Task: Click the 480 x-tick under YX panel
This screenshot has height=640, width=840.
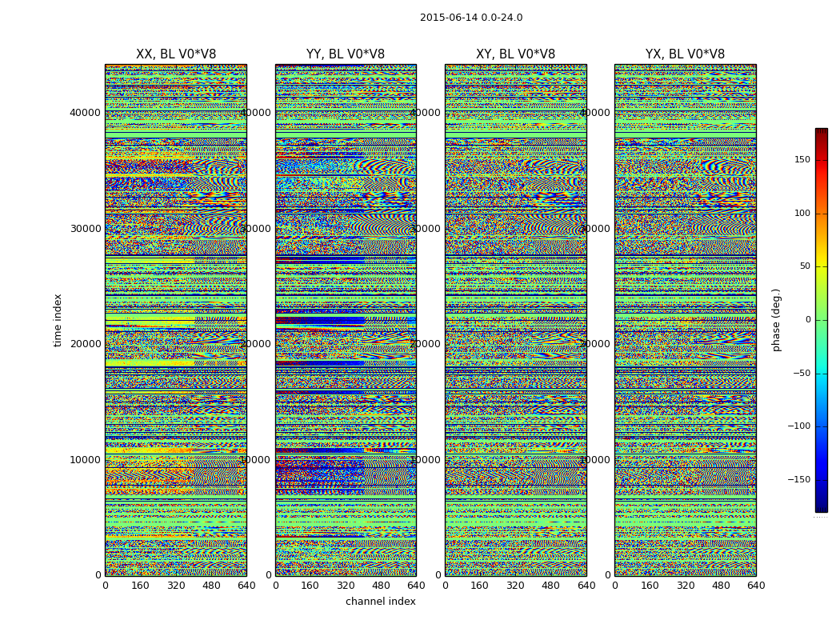Action: click(x=721, y=586)
